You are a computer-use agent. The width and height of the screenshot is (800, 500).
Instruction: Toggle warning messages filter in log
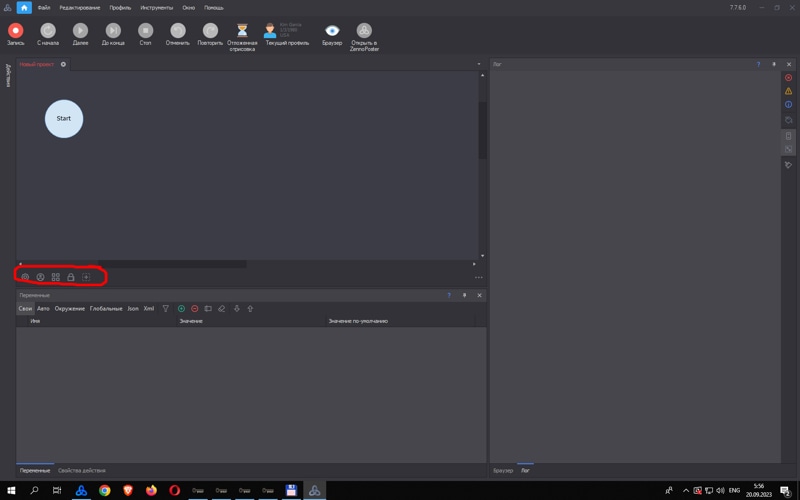pyautogui.click(x=788, y=91)
